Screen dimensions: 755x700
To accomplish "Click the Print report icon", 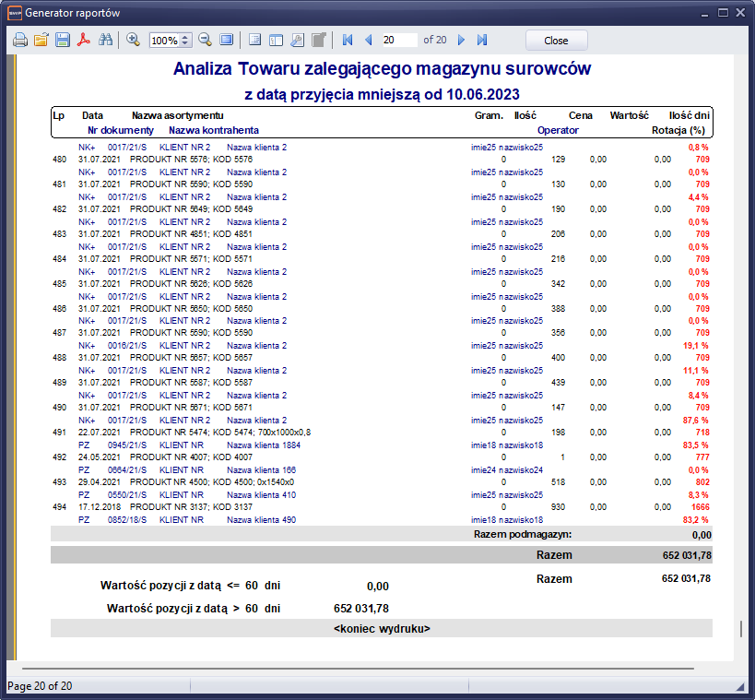I will [x=19, y=41].
